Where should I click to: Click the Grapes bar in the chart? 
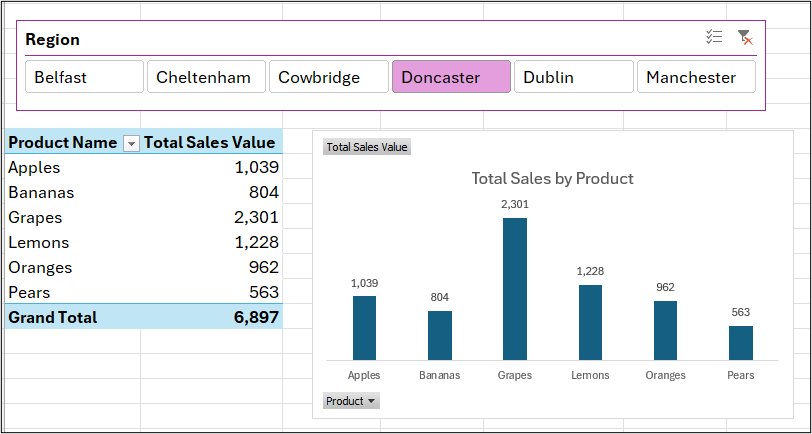click(514, 289)
